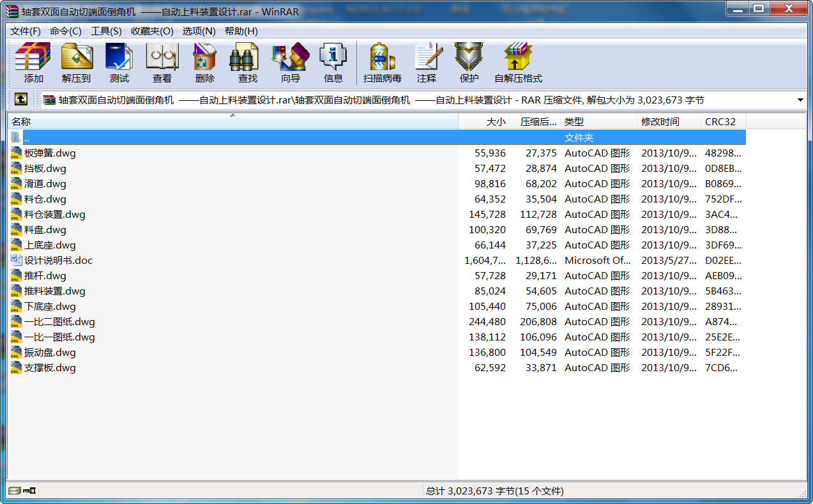Go up one level with arrow button
Viewport: 813px width, 504px height.
20,100
